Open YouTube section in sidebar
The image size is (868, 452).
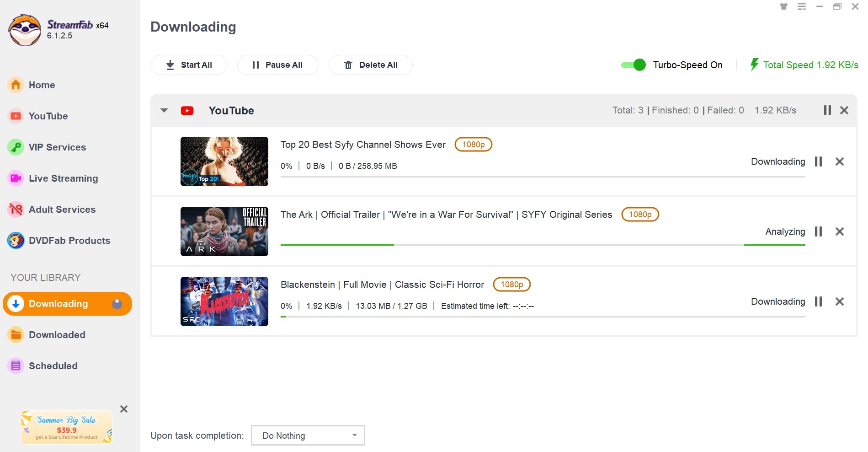click(48, 116)
